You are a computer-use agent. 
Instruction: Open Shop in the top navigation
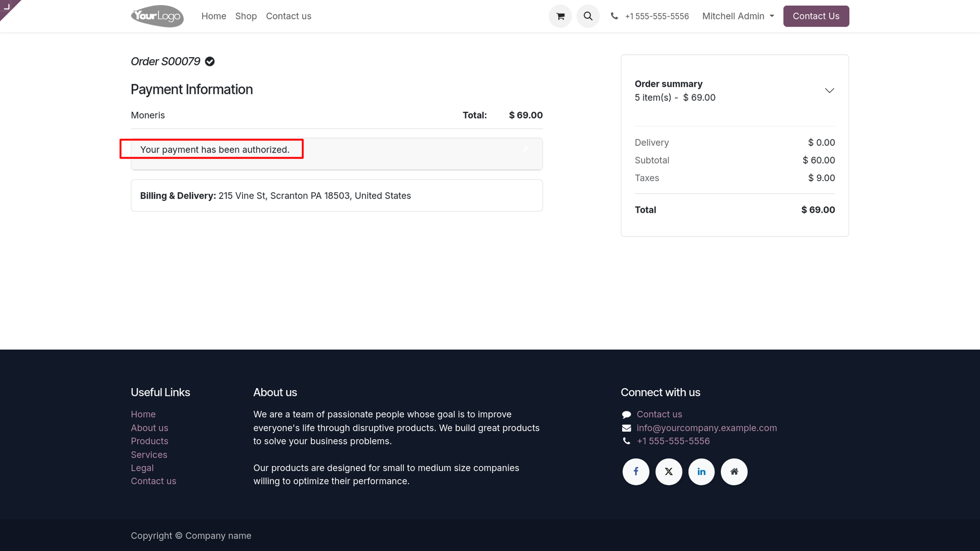click(246, 16)
